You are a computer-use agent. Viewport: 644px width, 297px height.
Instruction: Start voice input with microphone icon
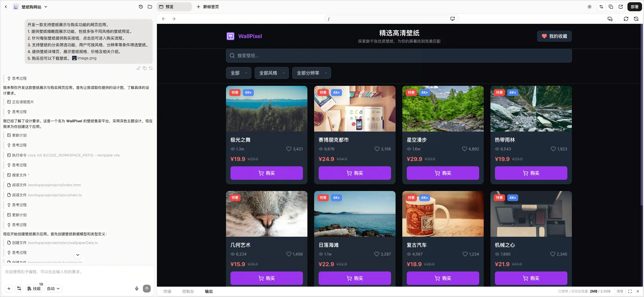[137, 289]
